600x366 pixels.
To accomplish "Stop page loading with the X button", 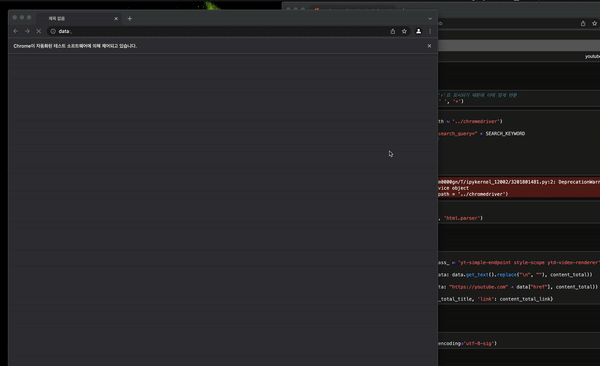I will pos(39,31).
